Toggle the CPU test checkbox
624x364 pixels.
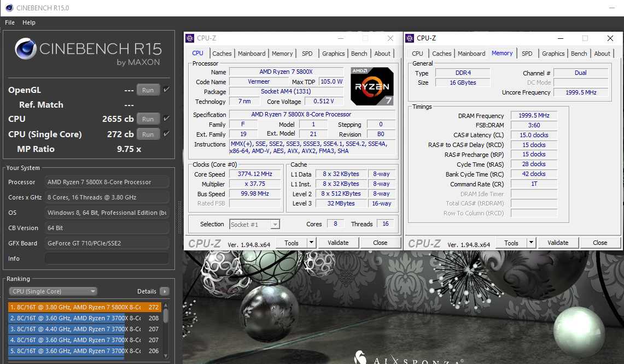[166, 118]
